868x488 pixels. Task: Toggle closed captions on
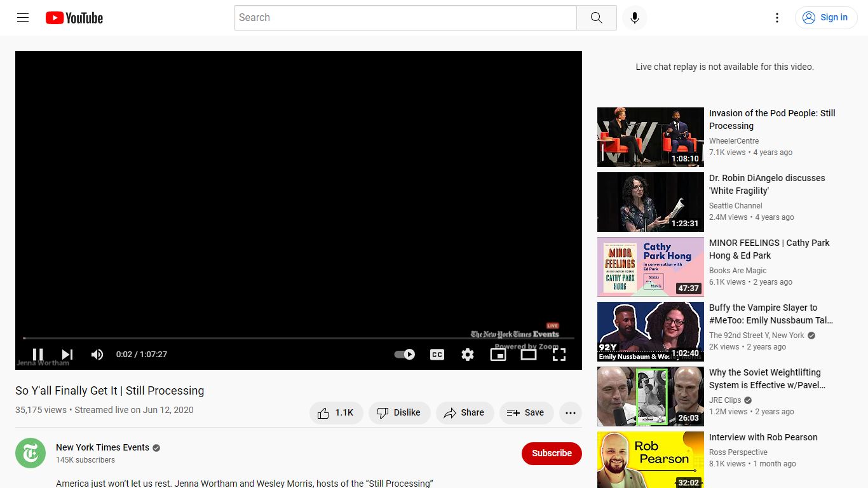pos(437,355)
